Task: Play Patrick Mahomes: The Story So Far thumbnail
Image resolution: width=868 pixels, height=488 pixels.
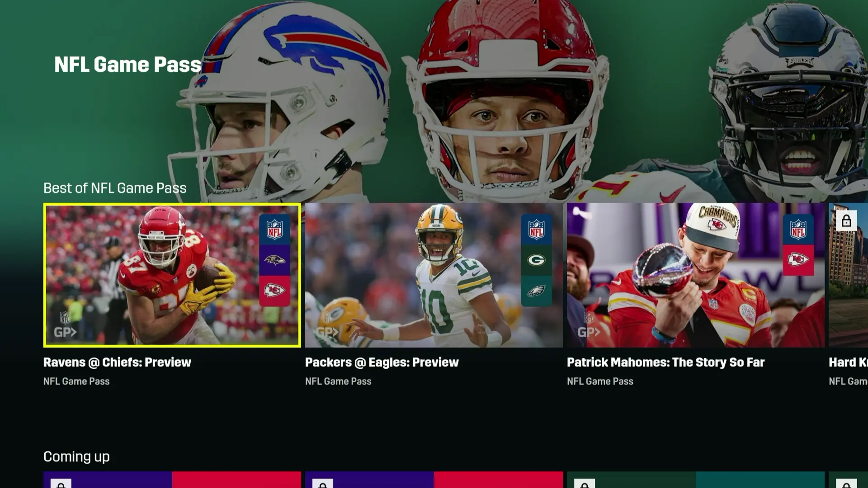Action: tap(696, 275)
